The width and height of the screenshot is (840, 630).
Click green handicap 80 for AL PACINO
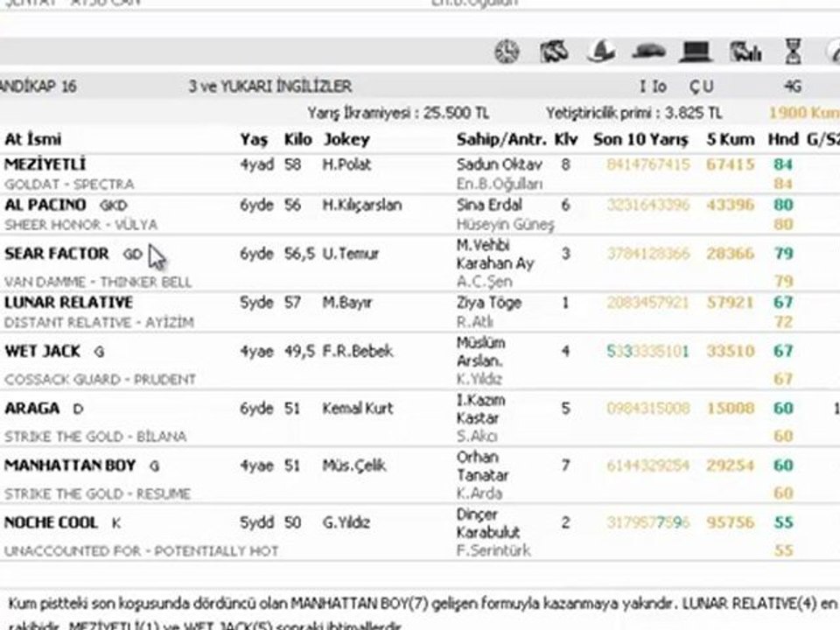[x=783, y=205]
